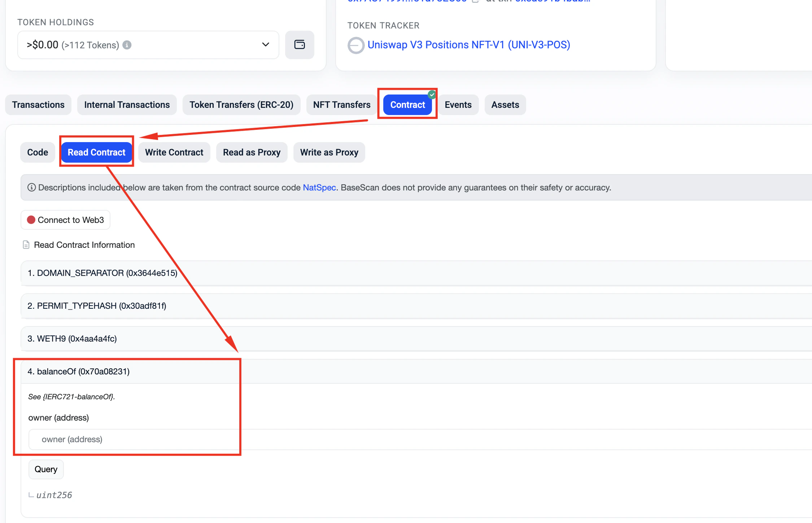Image resolution: width=812 pixels, height=523 pixels.
Task: Click the Connect to Web3 button
Action: [x=65, y=220]
